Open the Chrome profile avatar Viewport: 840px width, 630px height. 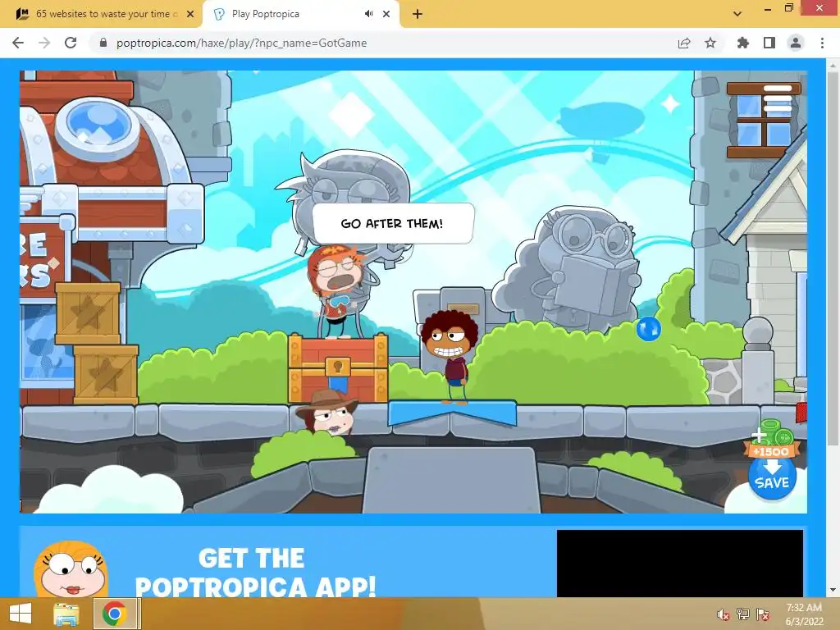point(796,43)
